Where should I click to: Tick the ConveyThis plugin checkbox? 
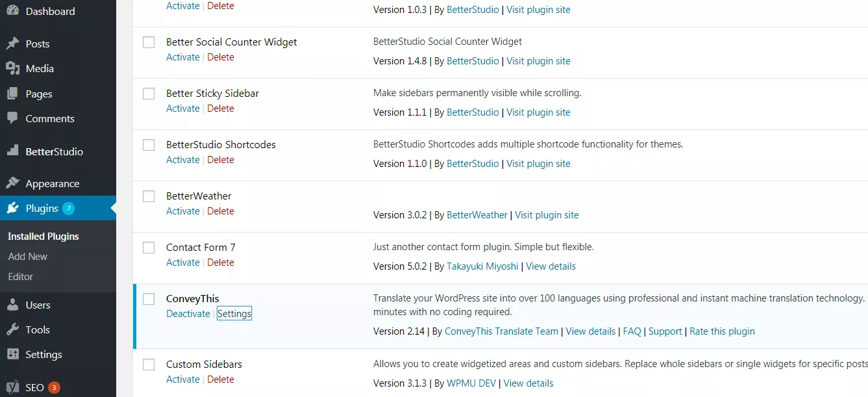pos(149,299)
